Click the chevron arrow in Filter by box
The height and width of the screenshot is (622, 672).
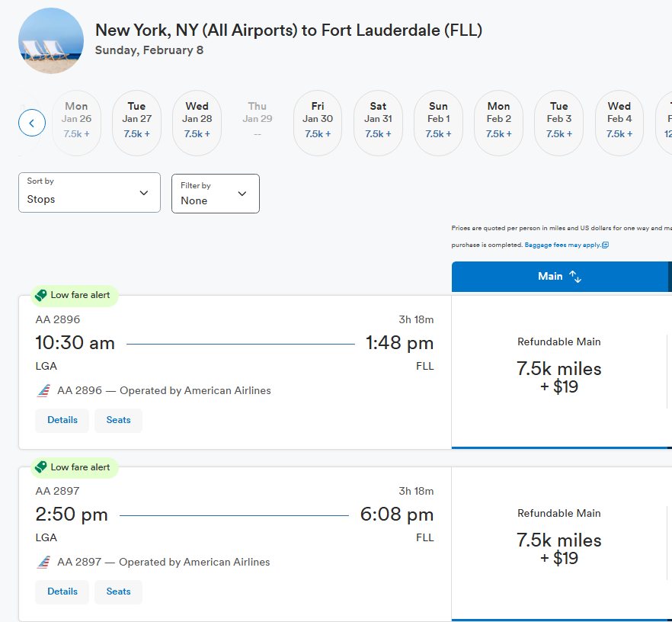point(242,194)
